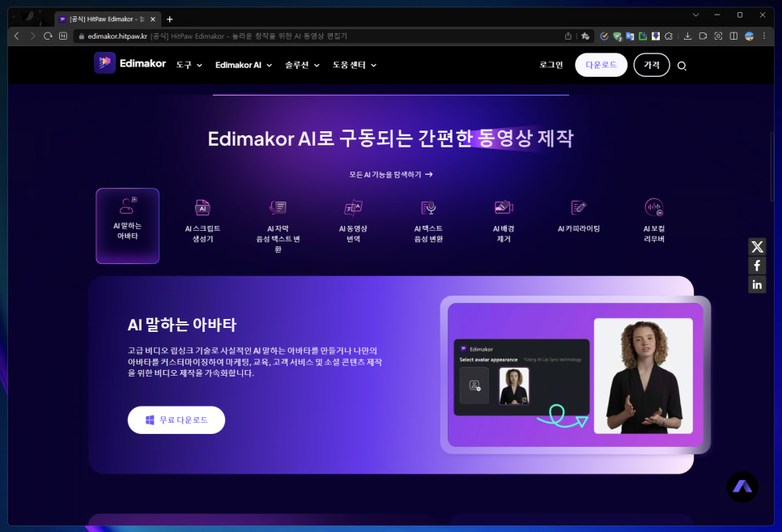Select the AI 카피라이팅 feature

(x=579, y=215)
